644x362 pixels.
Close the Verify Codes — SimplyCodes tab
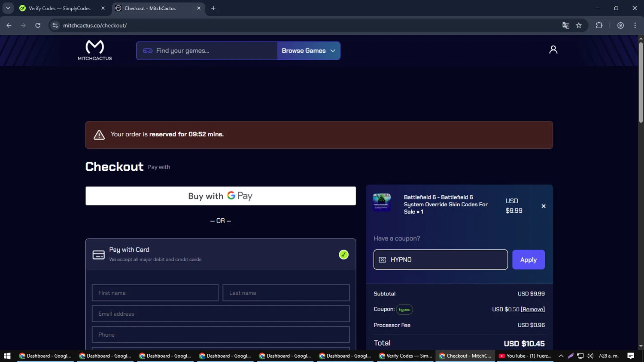103,8
